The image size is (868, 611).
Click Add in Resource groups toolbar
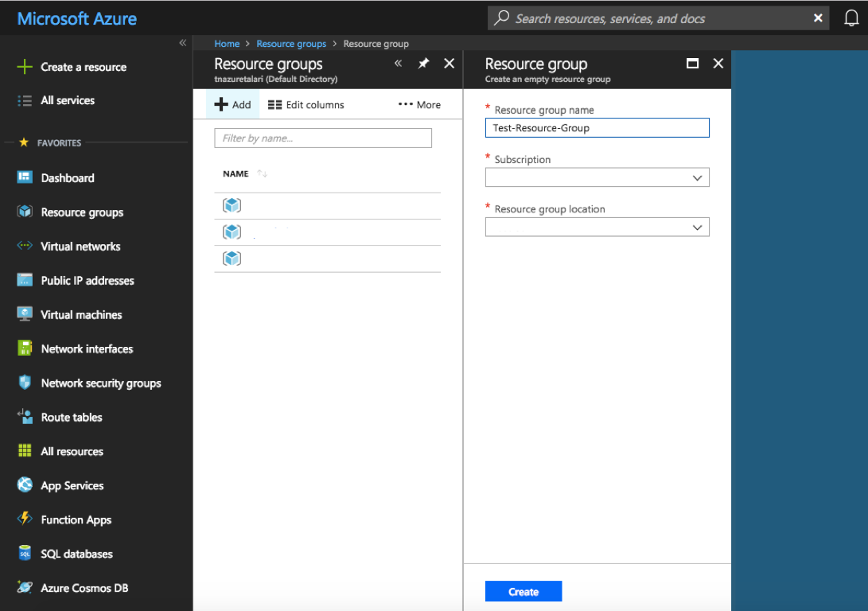[x=233, y=105]
